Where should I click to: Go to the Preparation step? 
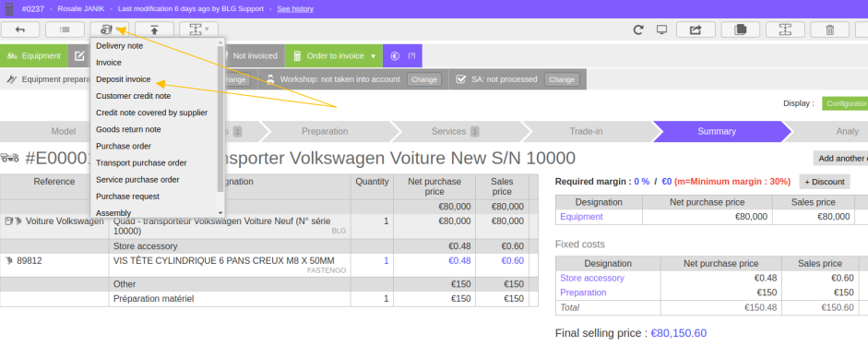[325, 131]
